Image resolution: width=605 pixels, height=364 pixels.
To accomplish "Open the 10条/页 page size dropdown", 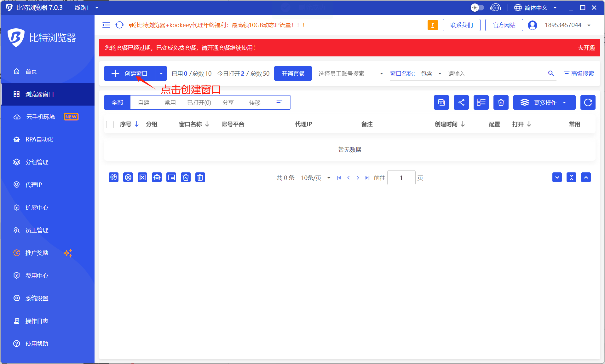I will (x=316, y=178).
